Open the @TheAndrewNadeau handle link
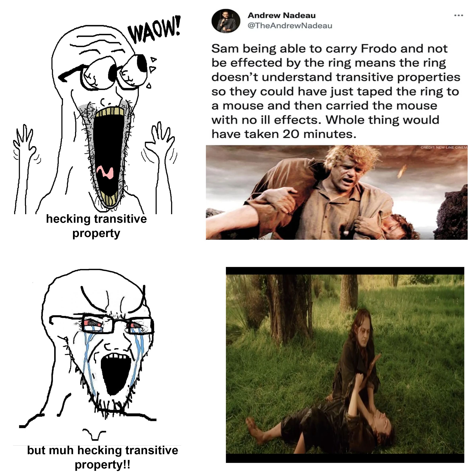Screen dimensions: 476x476 click(x=290, y=26)
